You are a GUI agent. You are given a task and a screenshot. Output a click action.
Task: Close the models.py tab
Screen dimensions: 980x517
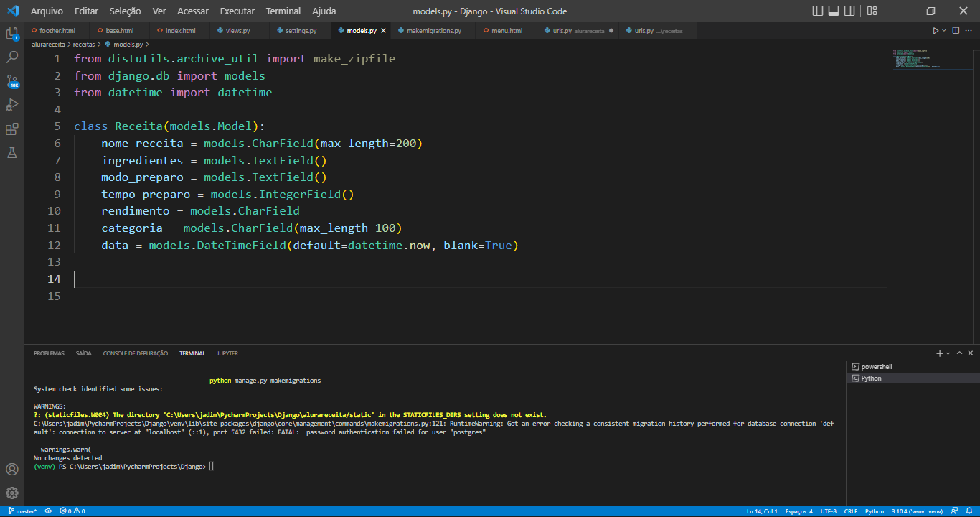pos(383,31)
